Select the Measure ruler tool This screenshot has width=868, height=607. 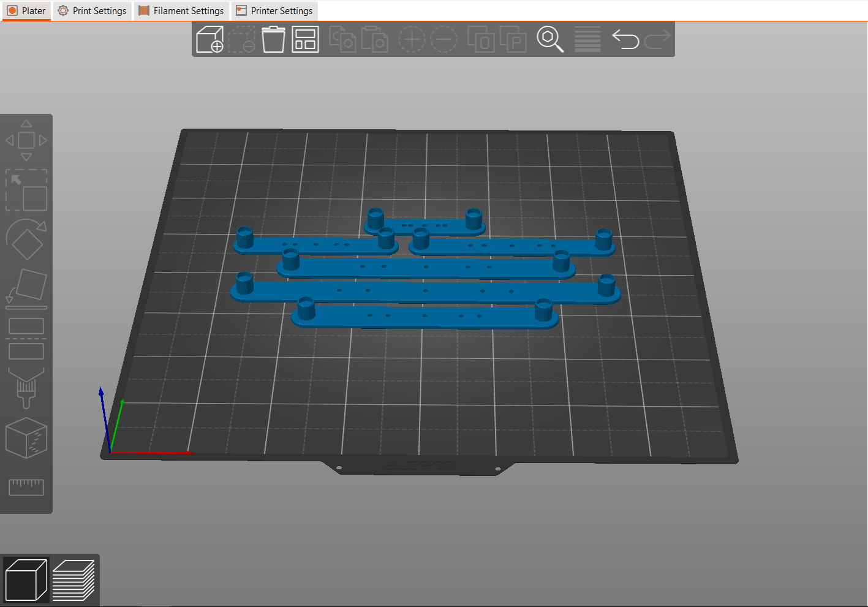click(x=26, y=487)
